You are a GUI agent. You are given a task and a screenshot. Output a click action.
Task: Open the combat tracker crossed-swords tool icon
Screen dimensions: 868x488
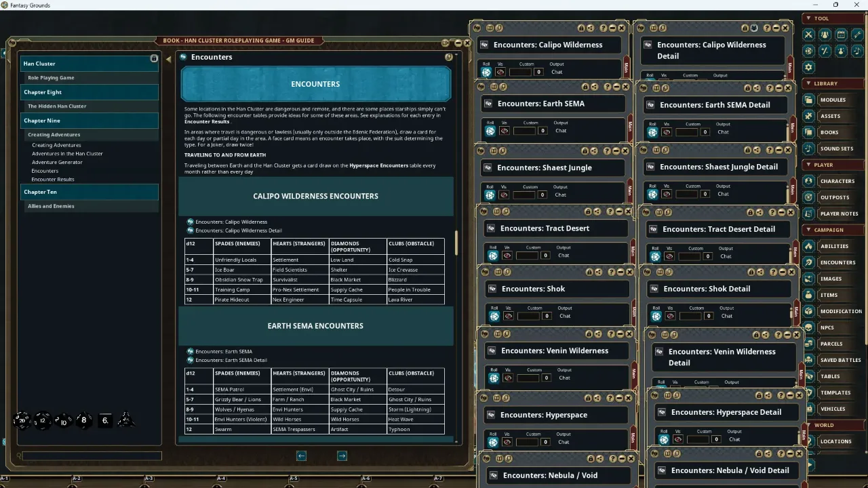[x=808, y=35]
